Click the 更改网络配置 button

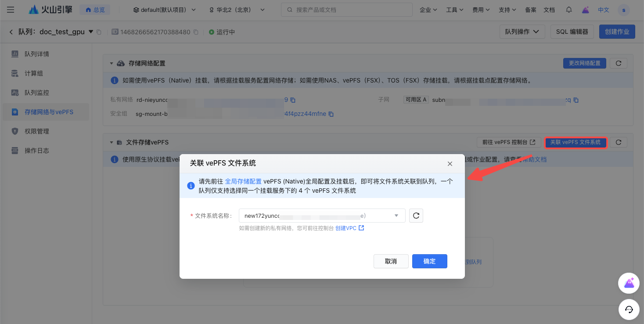(x=585, y=63)
